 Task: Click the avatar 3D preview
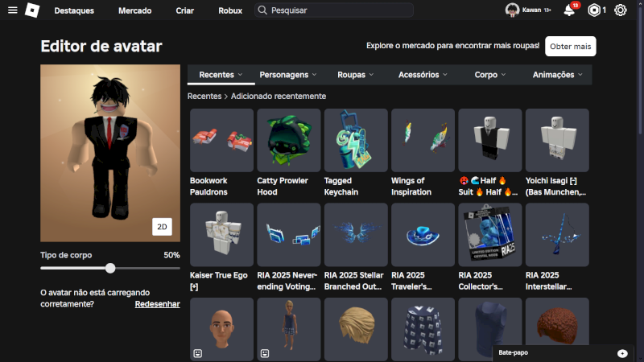point(110,153)
